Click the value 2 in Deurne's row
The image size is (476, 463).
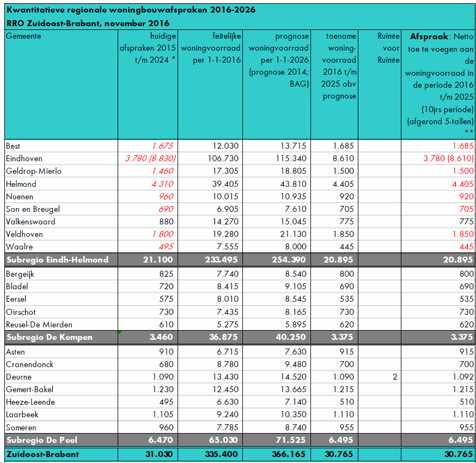(x=394, y=377)
